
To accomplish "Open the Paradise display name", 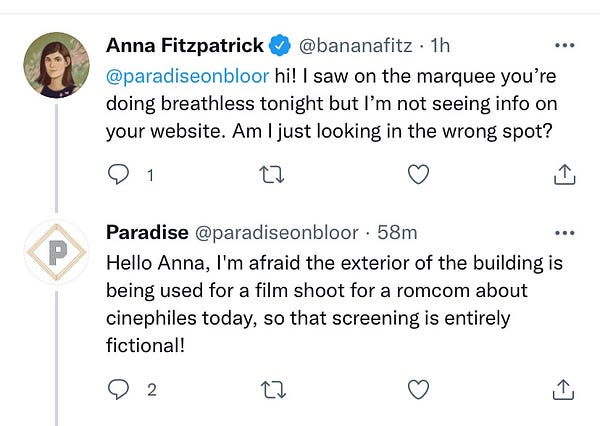I will click(x=147, y=232).
